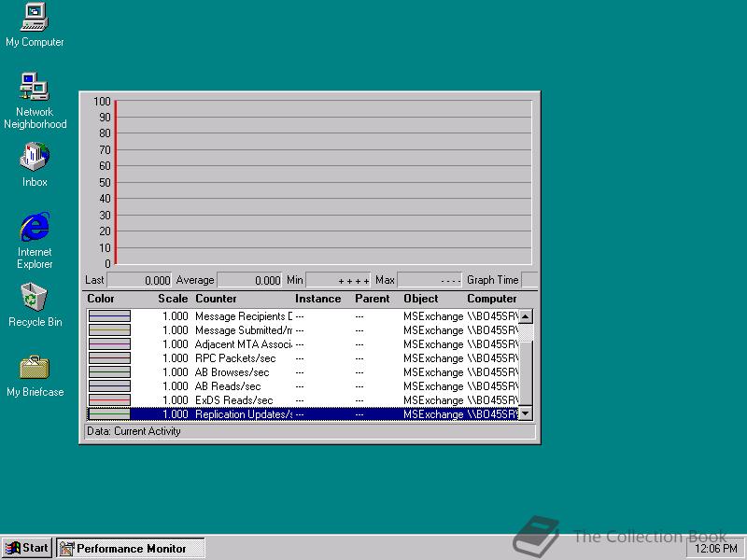Image resolution: width=747 pixels, height=560 pixels.
Task: Select the RPC Packets/sec counter row
Action: (303, 358)
